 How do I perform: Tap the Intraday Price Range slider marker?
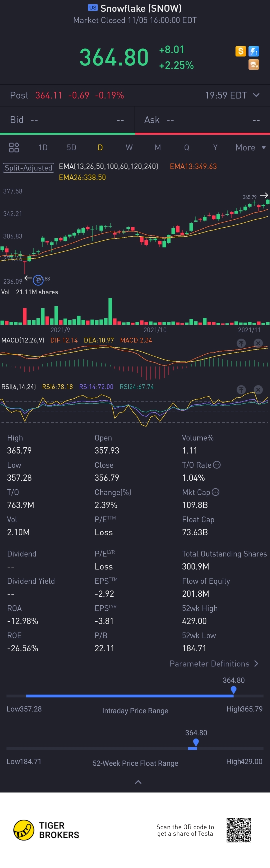pyautogui.click(x=233, y=690)
